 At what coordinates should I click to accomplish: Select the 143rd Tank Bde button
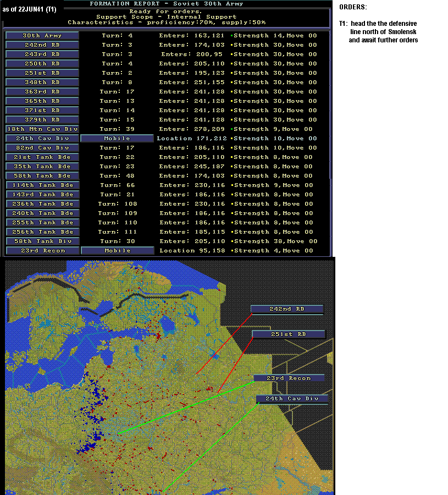pyautogui.click(x=42, y=195)
